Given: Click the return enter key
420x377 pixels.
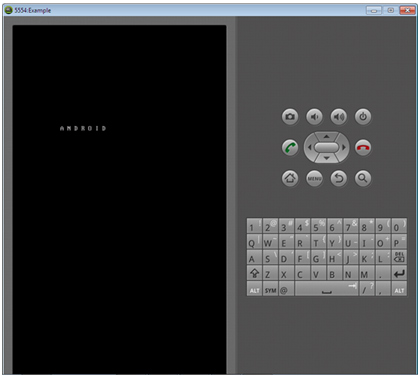Looking at the screenshot, I should click(x=399, y=273).
